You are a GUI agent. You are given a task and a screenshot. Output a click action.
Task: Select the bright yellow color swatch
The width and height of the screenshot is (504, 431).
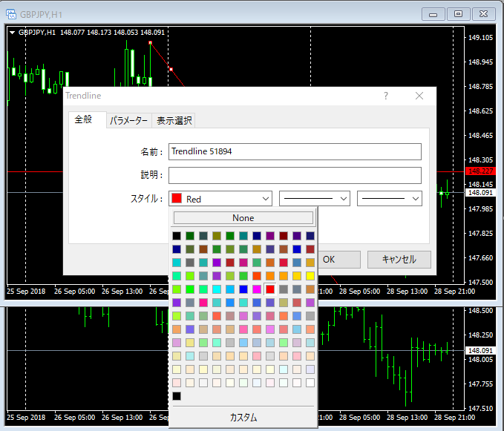(x=310, y=276)
